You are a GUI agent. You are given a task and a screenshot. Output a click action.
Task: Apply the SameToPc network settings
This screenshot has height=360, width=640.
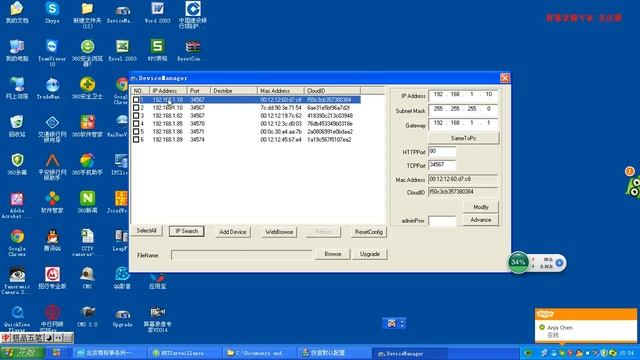pyautogui.click(x=463, y=138)
